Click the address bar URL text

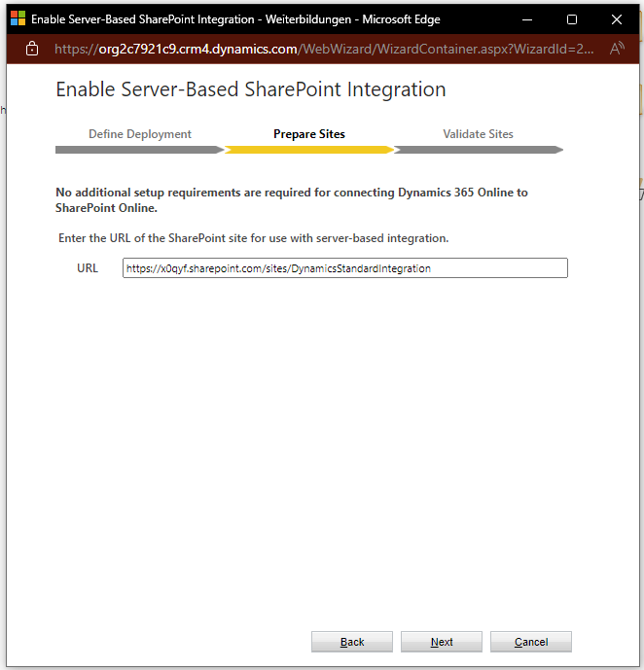coord(324,50)
